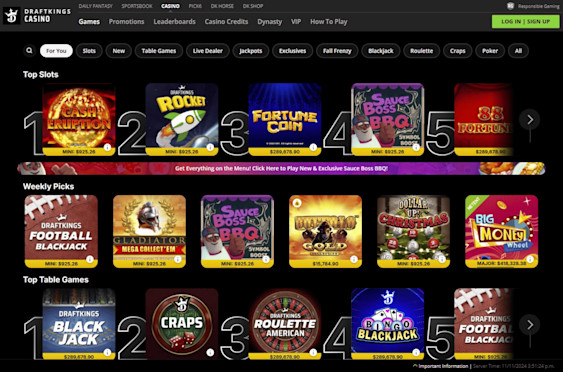
Task: Switch to Picks product link
Action: point(195,6)
